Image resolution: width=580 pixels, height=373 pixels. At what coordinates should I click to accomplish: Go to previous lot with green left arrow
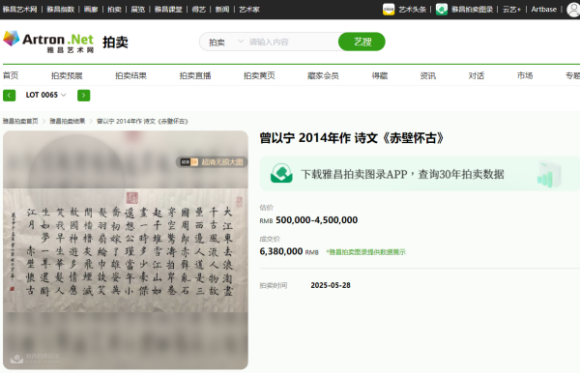tap(9, 95)
